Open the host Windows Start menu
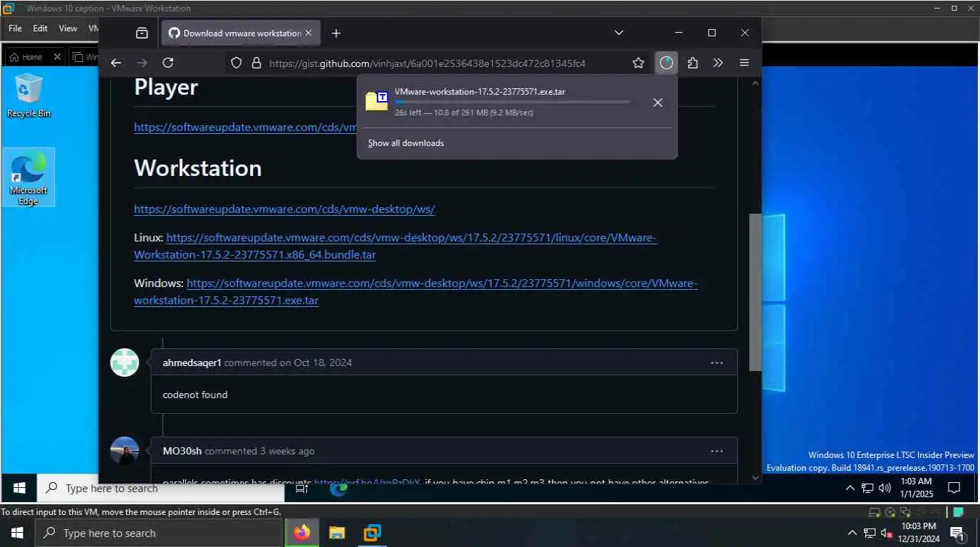Viewport: 980px width, 547px height. click(x=17, y=533)
